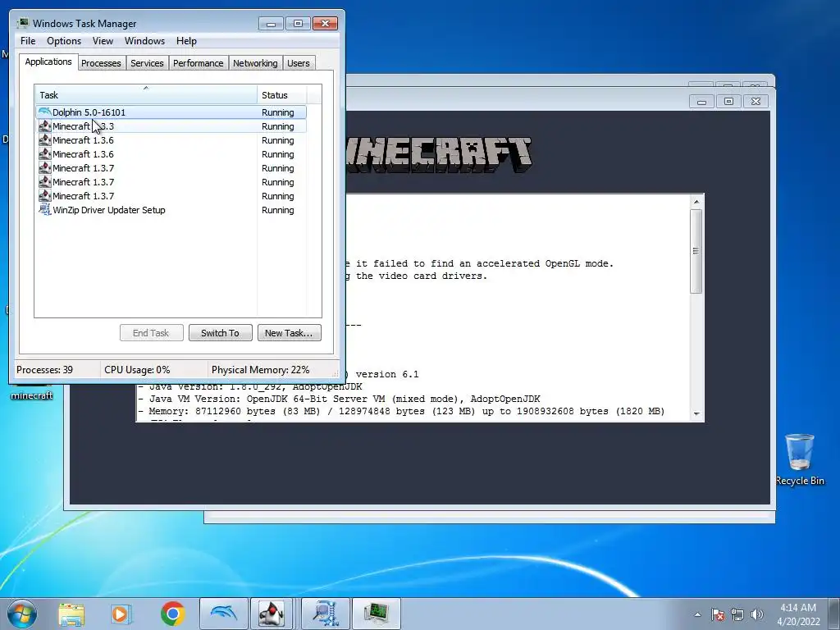Open Windows Explorer from taskbar
840x630 pixels.
[x=71, y=614]
